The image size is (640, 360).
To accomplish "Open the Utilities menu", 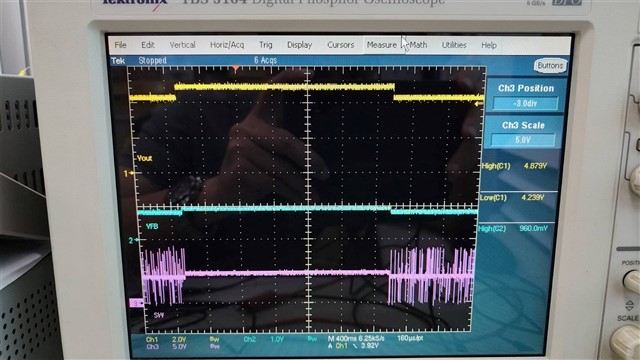I will pyautogui.click(x=454, y=45).
